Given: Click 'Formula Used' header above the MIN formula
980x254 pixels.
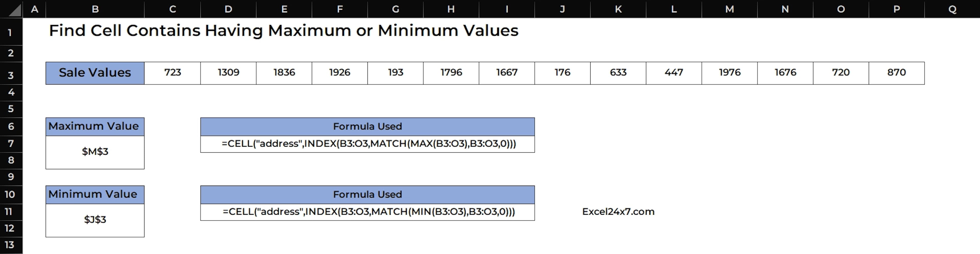Looking at the screenshot, I should pos(367,195).
